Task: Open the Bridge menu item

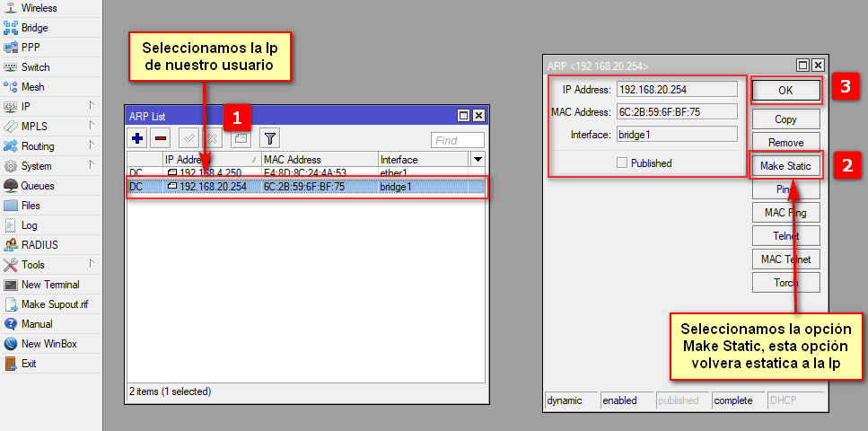Action: 34,28
